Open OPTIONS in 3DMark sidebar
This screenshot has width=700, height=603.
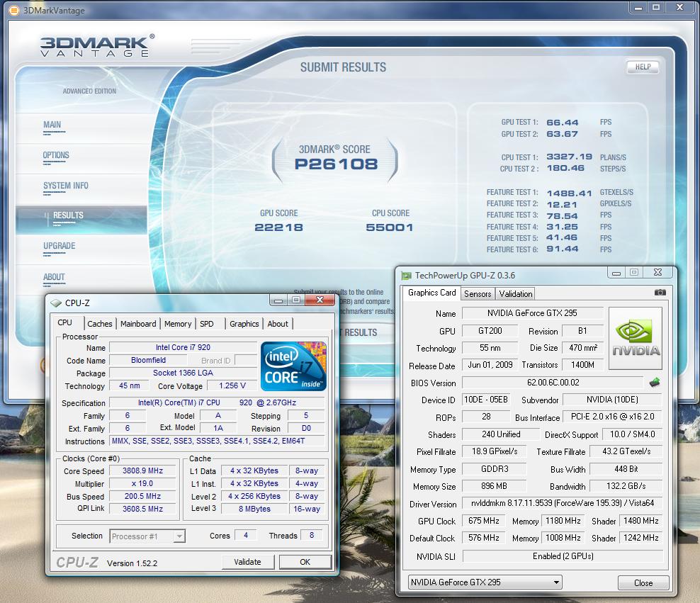(x=56, y=155)
